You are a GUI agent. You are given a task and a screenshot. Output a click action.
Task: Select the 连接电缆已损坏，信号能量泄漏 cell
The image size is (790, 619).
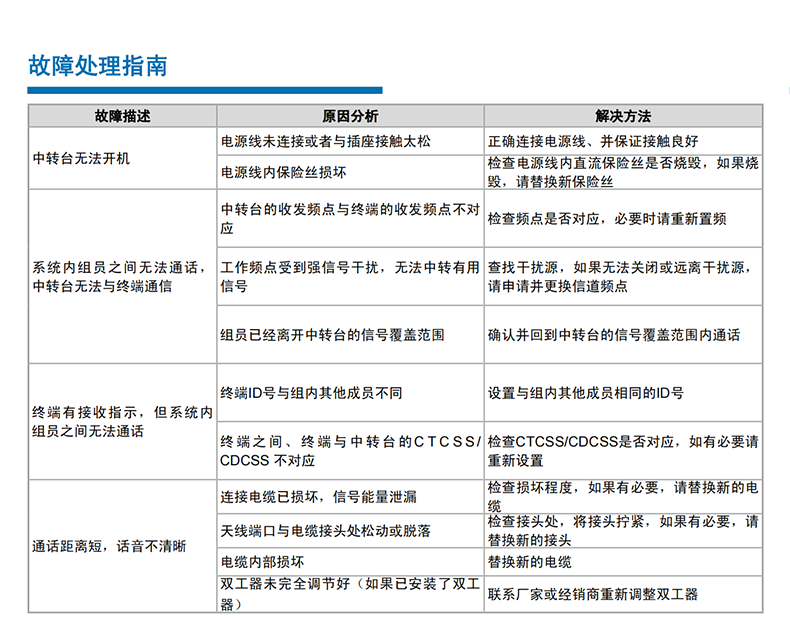coord(318,496)
